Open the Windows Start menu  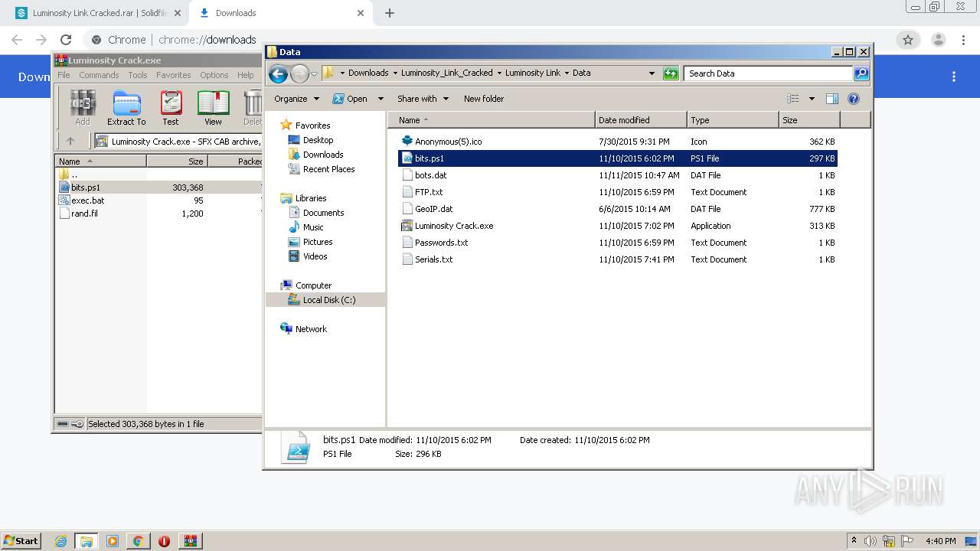pyautogui.click(x=21, y=540)
